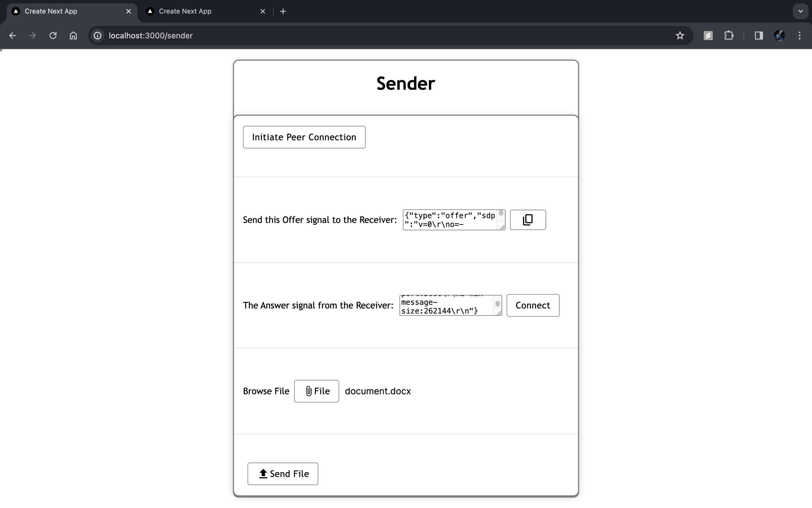Viewport: 812px width, 508px height.
Task: Click the 'The Answer signal from the Receiver:' label
Action: [x=318, y=305]
